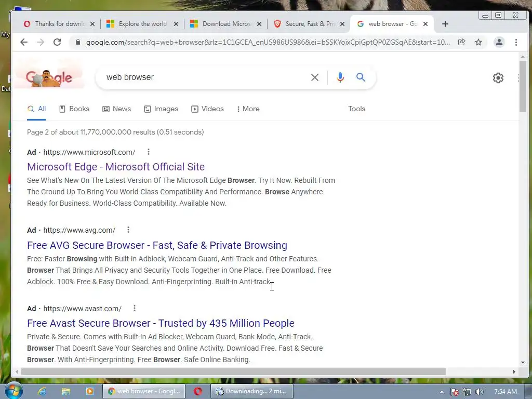Show hidden system tray icons
This screenshot has width=532, height=399.
click(x=442, y=392)
